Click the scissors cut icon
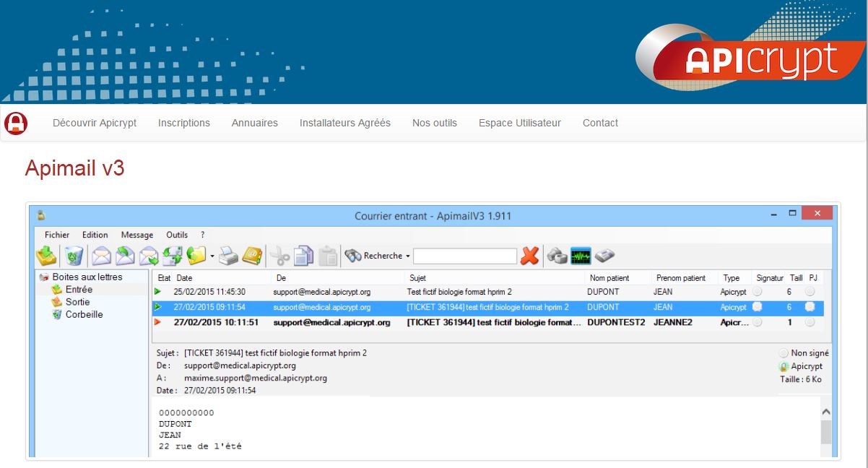868x468 pixels. 279,256
